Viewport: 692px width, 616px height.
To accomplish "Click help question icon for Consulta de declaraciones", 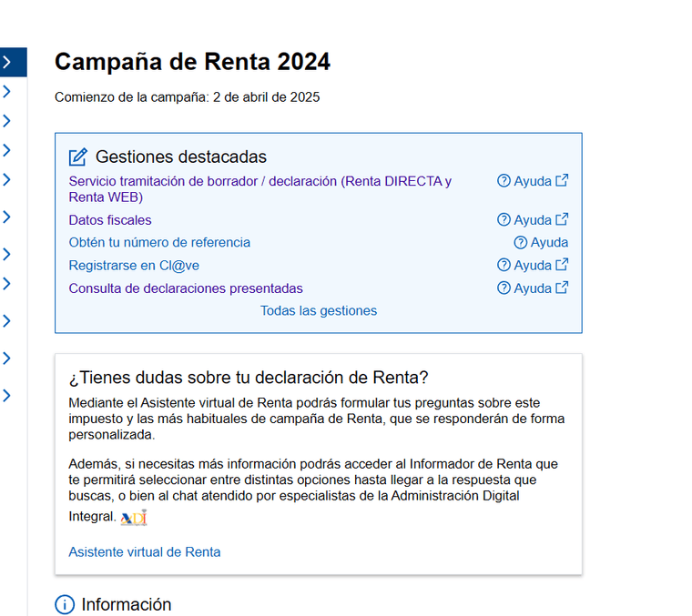I will (504, 288).
